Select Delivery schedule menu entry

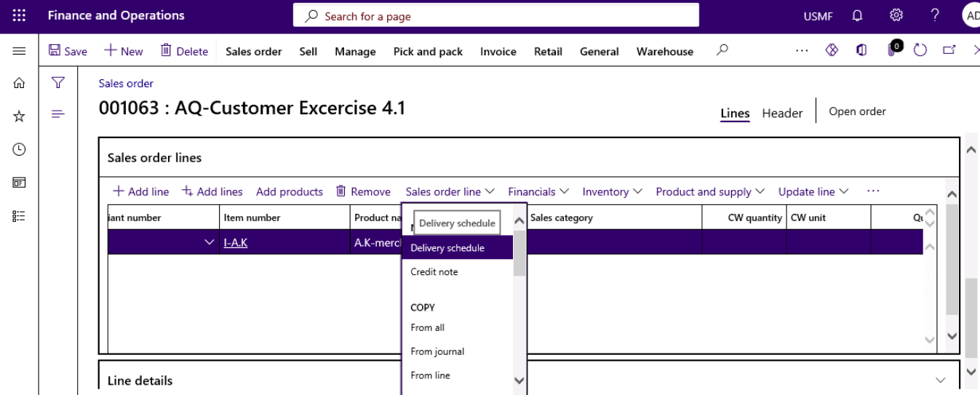click(458, 248)
